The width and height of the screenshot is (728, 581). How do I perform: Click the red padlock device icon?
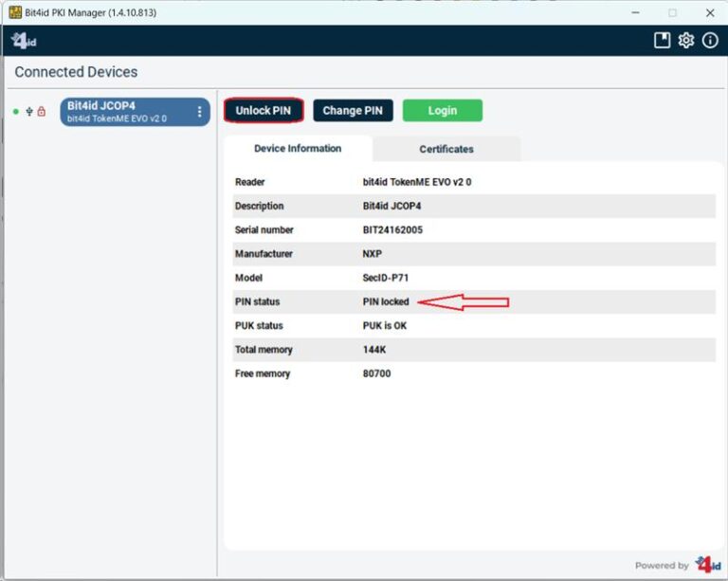point(42,112)
